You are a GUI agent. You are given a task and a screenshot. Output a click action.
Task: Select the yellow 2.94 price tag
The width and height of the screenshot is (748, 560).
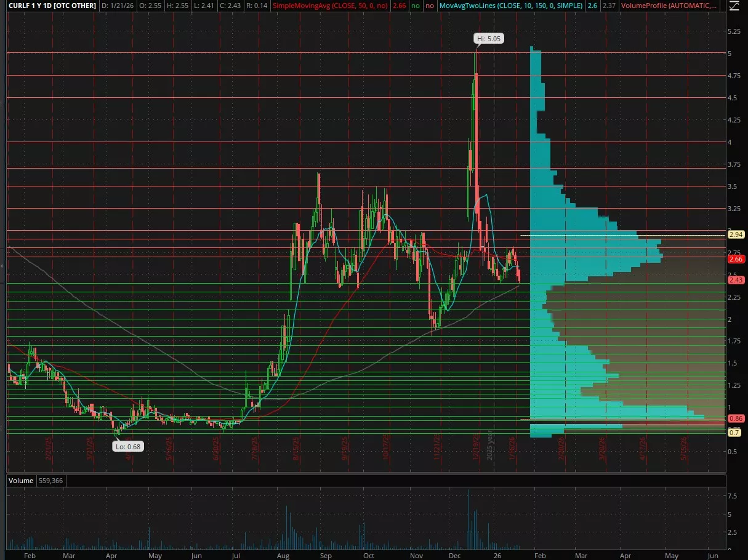[x=736, y=234]
